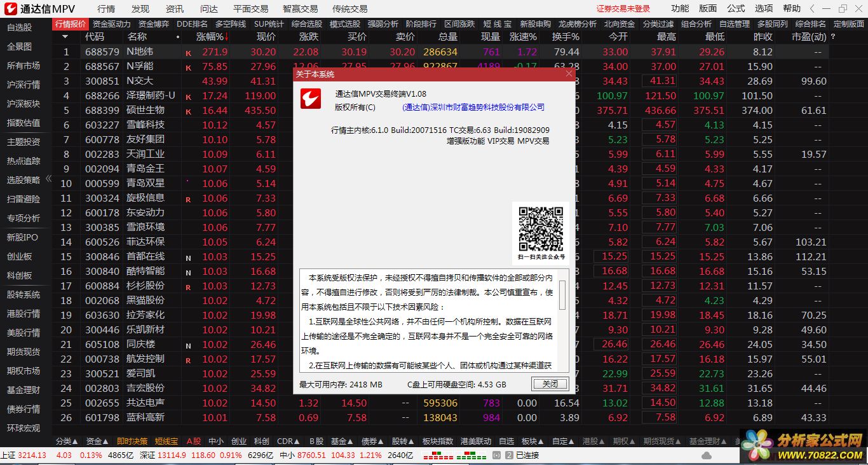Screen dimensions: 868x465
Task: Expand the 分类▲ bottom menu
Action: pos(67,441)
